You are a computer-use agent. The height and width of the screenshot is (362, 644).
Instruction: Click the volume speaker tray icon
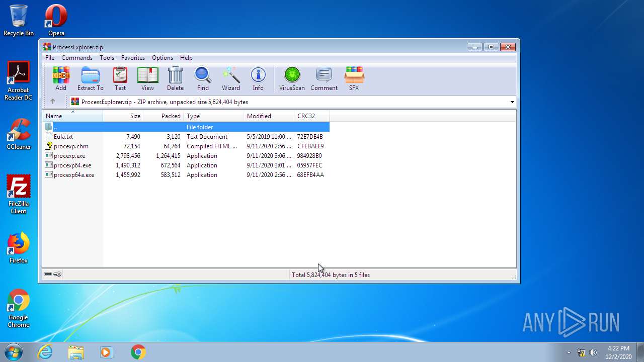[593, 352]
